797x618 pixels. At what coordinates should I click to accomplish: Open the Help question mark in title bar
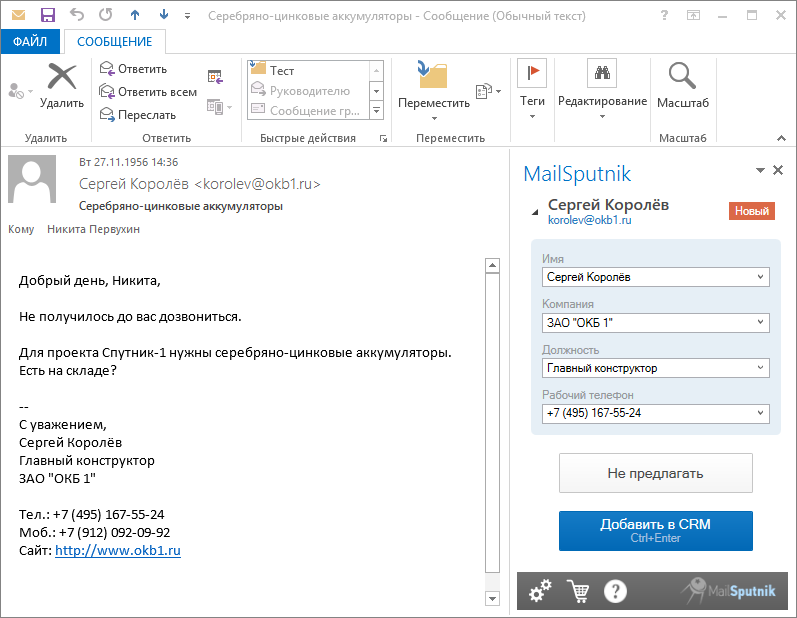pyautogui.click(x=664, y=15)
